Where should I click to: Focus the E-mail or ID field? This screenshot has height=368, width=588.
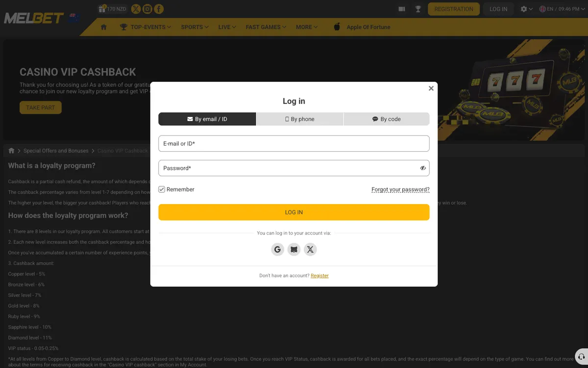pyautogui.click(x=294, y=143)
